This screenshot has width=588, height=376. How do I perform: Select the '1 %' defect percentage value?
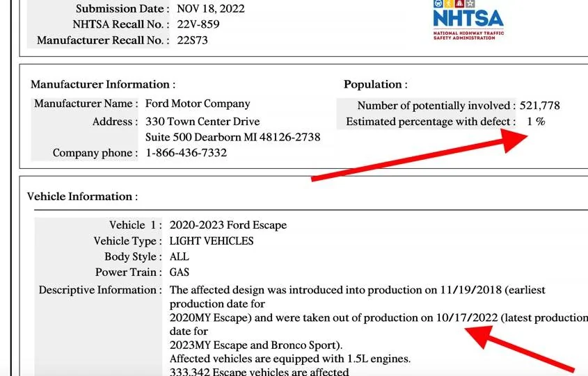pyautogui.click(x=536, y=122)
